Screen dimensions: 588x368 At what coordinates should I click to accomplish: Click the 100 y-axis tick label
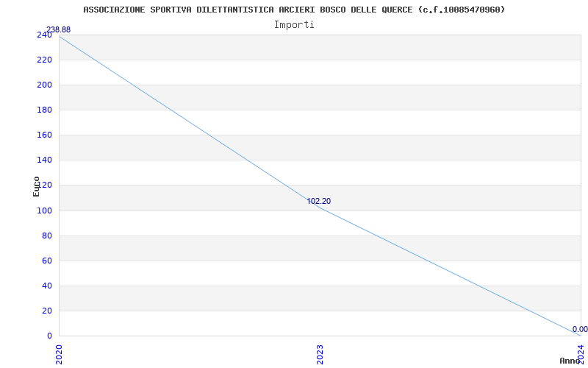[x=44, y=210]
